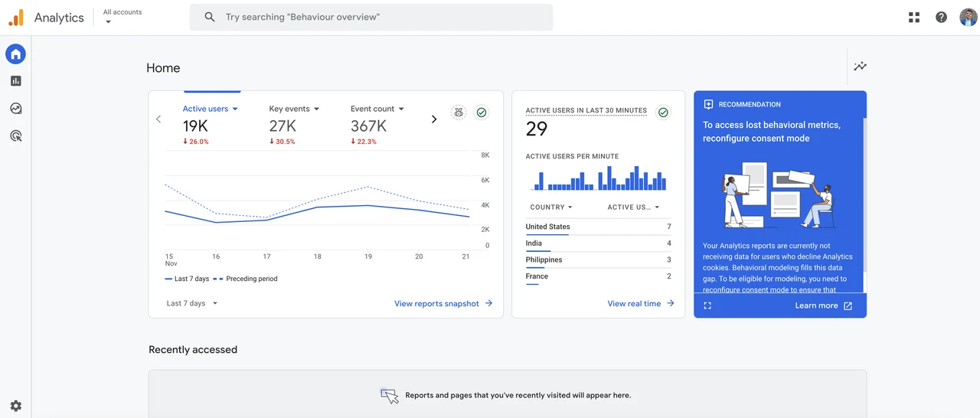Open the COUNTRY dimension dropdown
The image size is (980, 418).
click(551, 207)
